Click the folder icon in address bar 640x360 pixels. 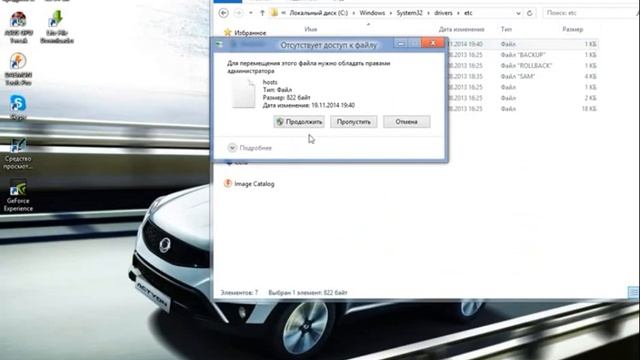click(275, 13)
